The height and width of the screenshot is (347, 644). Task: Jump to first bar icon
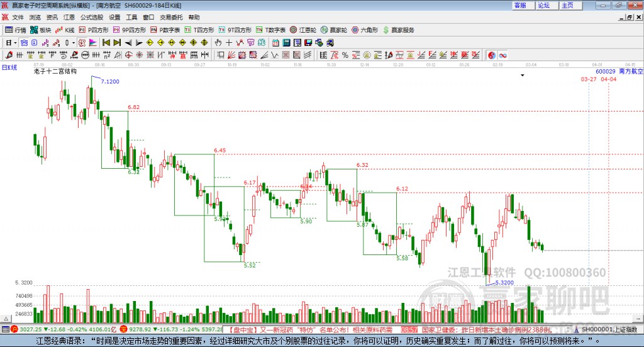(x=106, y=43)
